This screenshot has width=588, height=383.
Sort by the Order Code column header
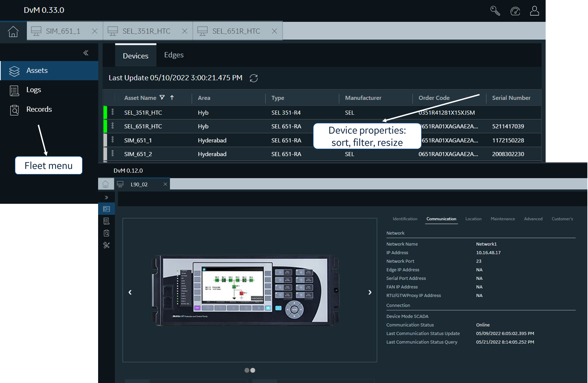tap(434, 98)
